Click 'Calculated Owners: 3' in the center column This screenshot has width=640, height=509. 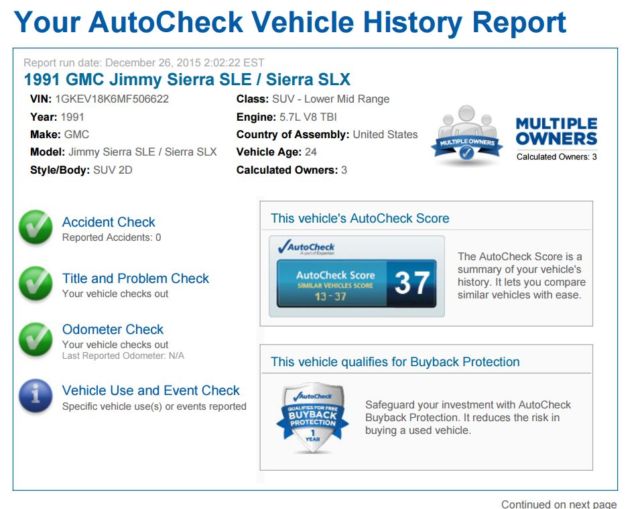[291, 170]
